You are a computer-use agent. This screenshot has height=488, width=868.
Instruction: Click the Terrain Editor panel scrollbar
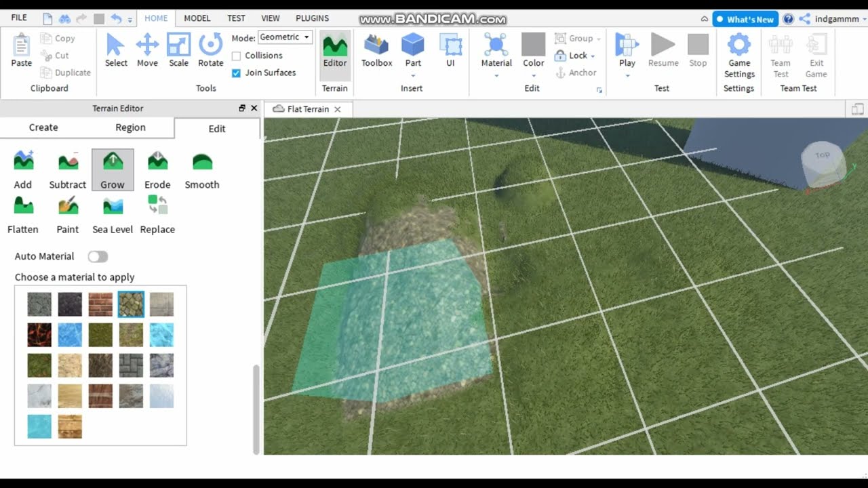256,409
